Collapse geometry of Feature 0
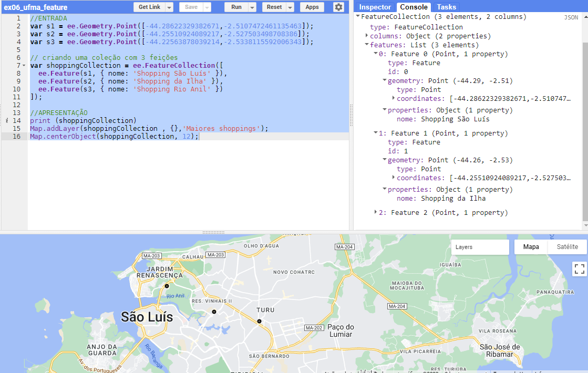 coord(384,80)
